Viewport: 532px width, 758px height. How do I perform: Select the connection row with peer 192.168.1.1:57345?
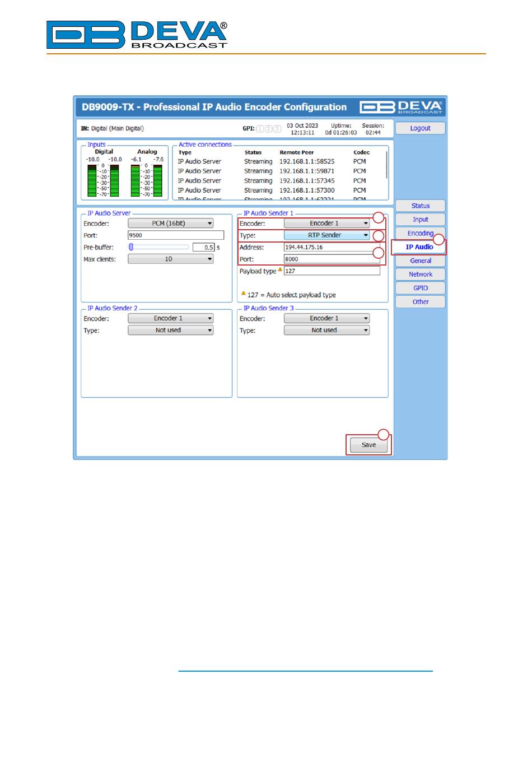pos(280,180)
